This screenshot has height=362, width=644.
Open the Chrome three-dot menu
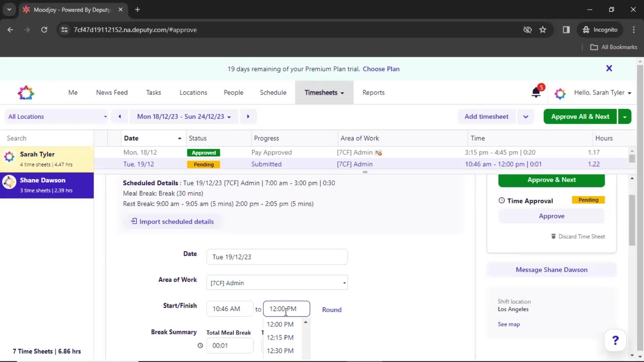coord(634,29)
